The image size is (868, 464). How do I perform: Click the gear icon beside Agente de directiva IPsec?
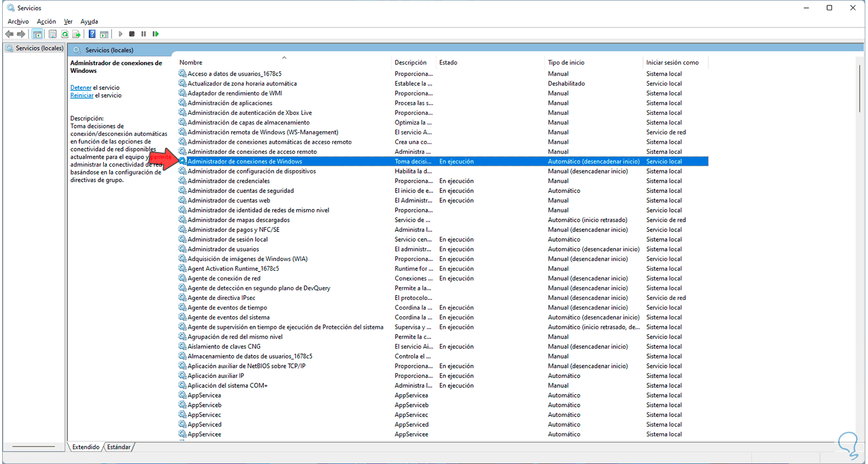pyautogui.click(x=182, y=298)
